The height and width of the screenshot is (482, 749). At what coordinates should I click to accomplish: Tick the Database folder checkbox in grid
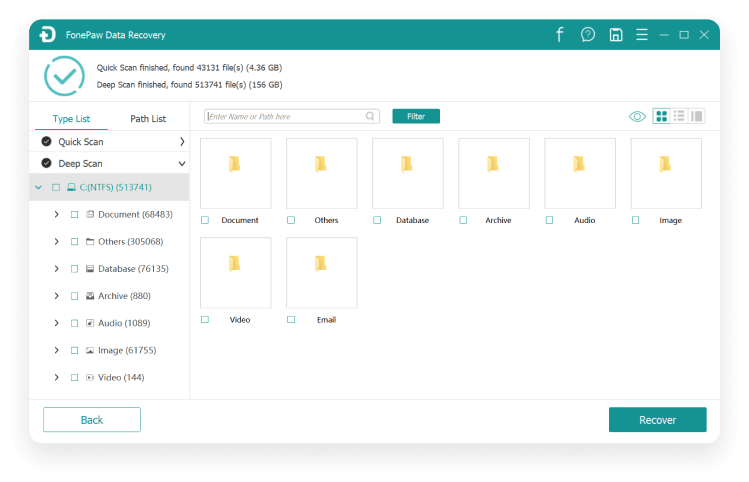[x=377, y=220]
